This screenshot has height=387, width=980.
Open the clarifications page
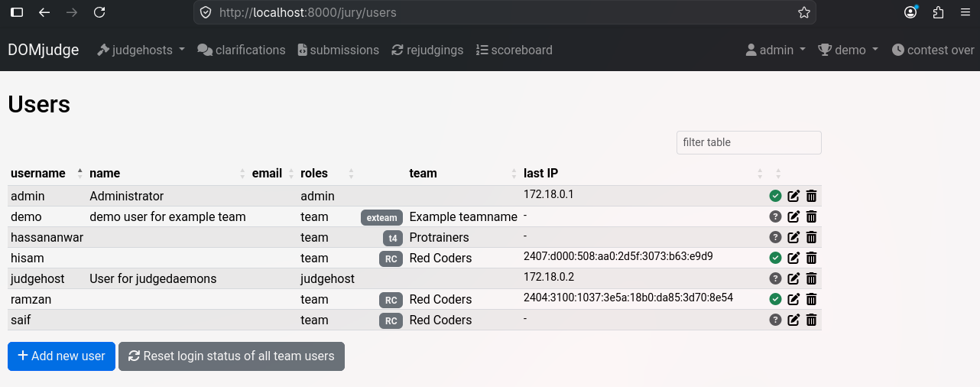tap(242, 50)
